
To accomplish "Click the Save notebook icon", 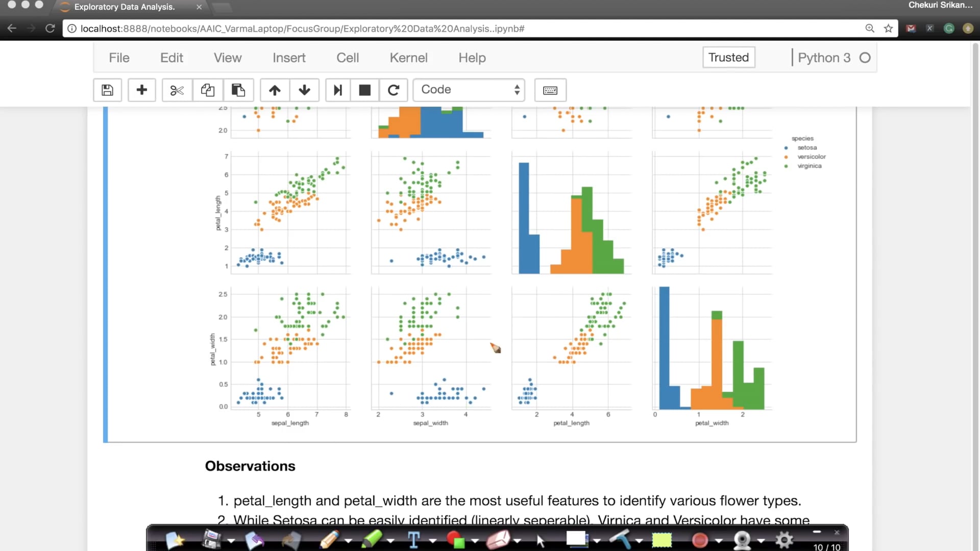I will [107, 89].
